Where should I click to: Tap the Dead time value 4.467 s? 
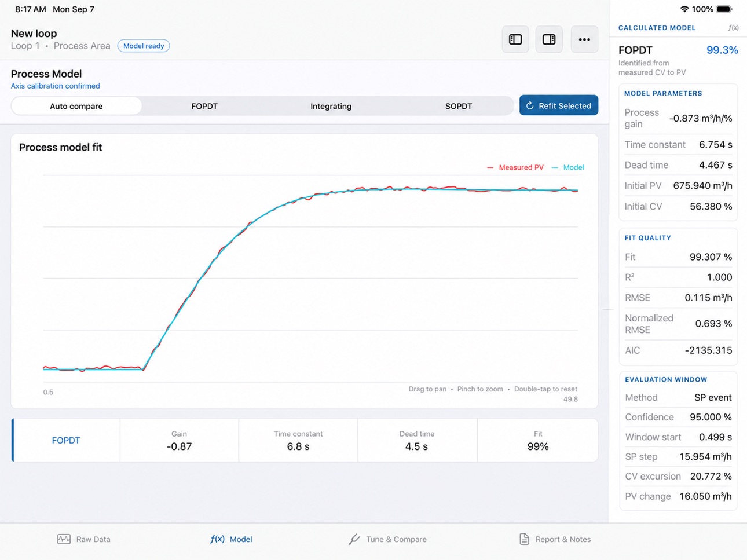coord(716,165)
